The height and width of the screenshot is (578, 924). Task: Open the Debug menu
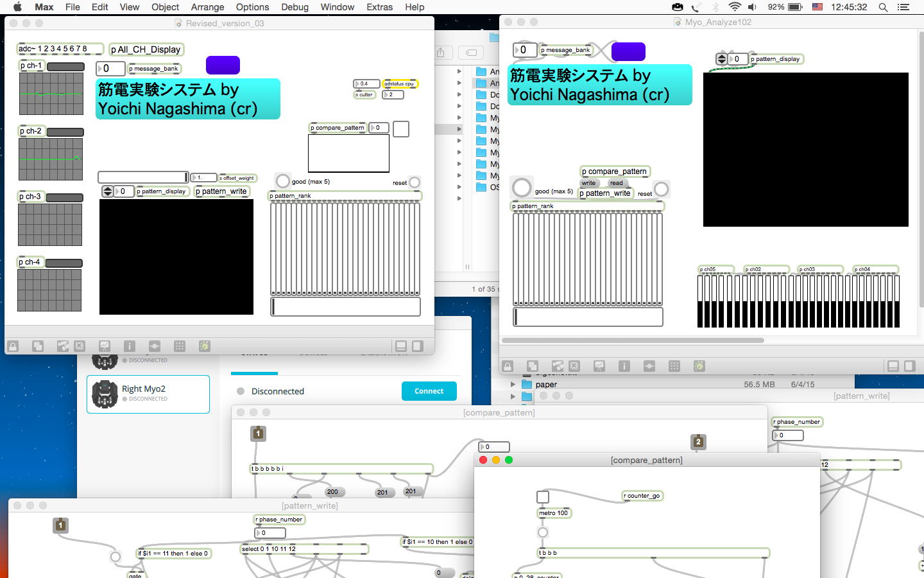(295, 7)
